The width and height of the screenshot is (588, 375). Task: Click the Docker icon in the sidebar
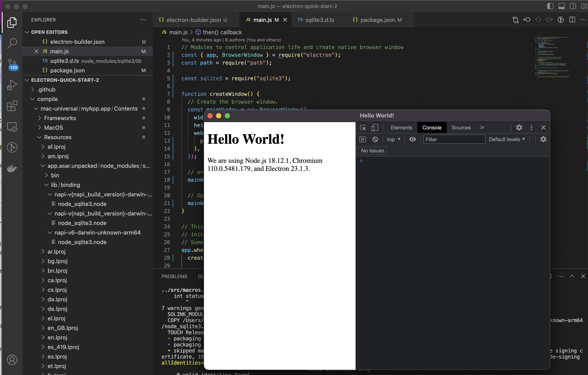point(12,168)
